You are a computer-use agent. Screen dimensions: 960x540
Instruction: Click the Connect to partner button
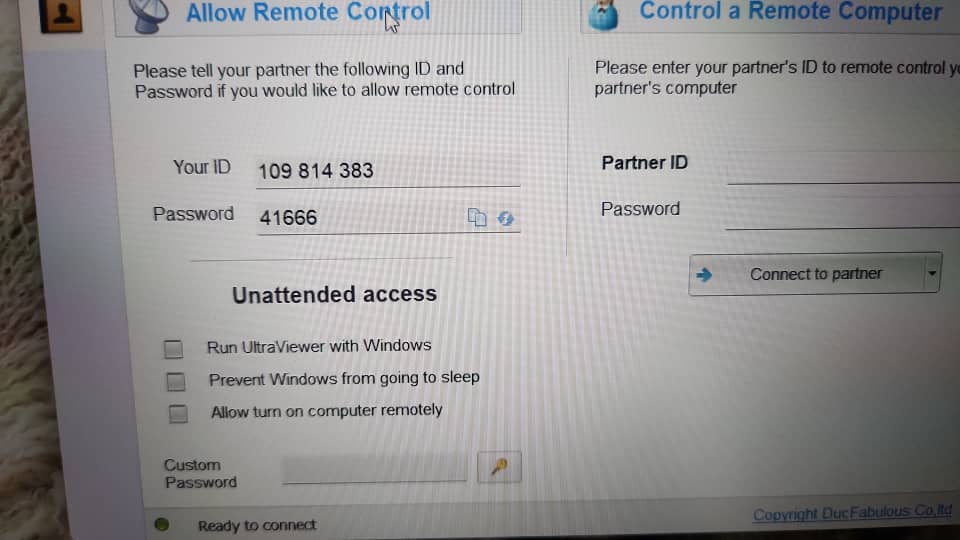(815, 274)
